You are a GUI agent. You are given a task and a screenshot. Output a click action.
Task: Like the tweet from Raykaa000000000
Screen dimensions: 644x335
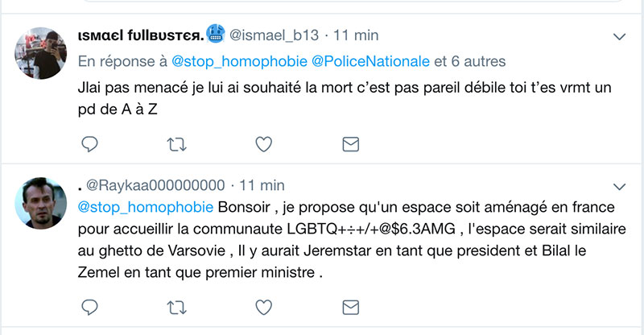click(262, 307)
